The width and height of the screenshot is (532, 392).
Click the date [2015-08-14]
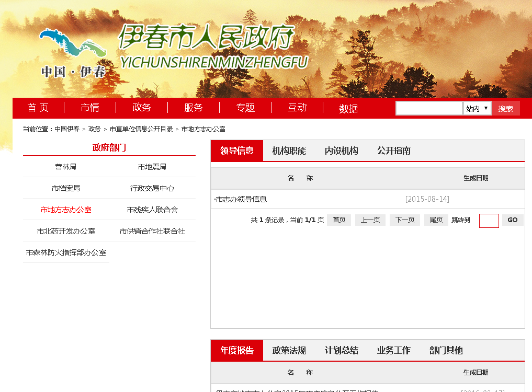pos(427,199)
